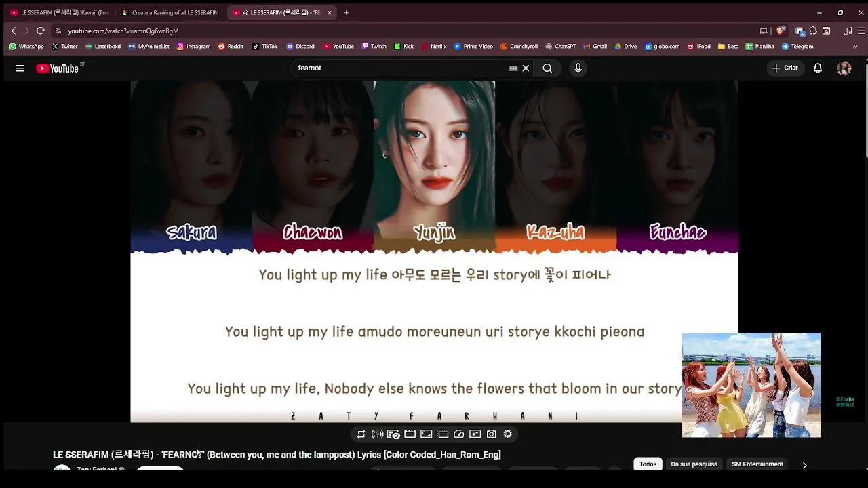This screenshot has width=868, height=488.
Task: Open the Planilha bookmark
Action: pyautogui.click(x=759, y=47)
